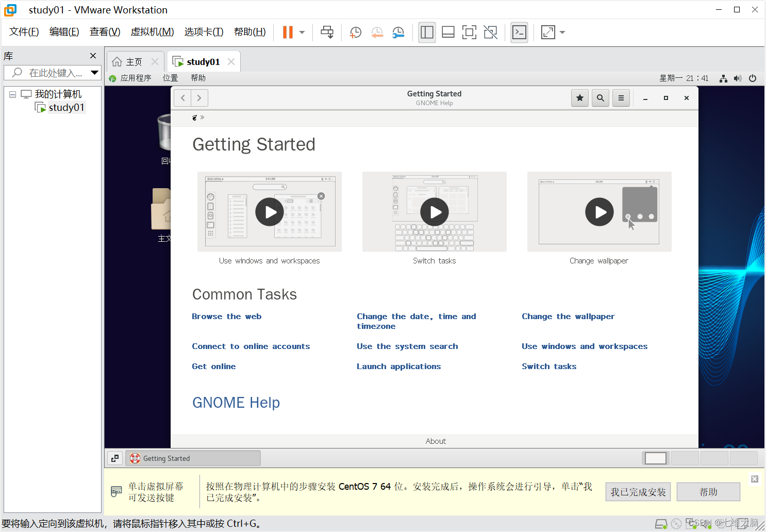Go forward in GNOME Help
Screen dimensions: 766x532
(199, 98)
